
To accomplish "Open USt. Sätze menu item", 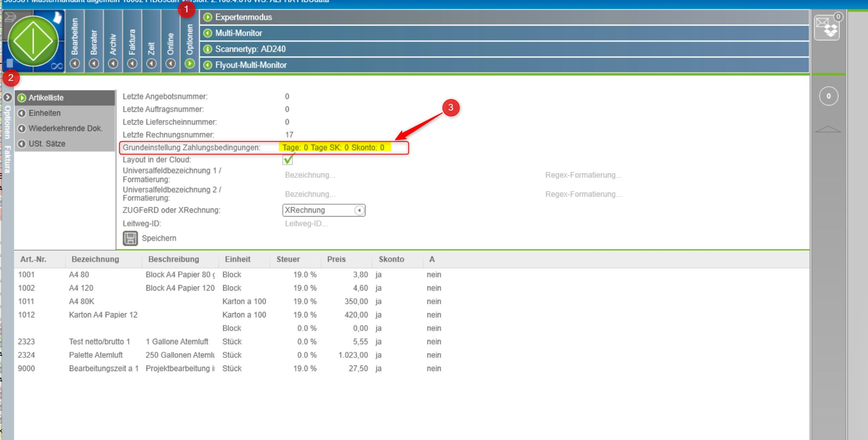I will coord(47,144).
